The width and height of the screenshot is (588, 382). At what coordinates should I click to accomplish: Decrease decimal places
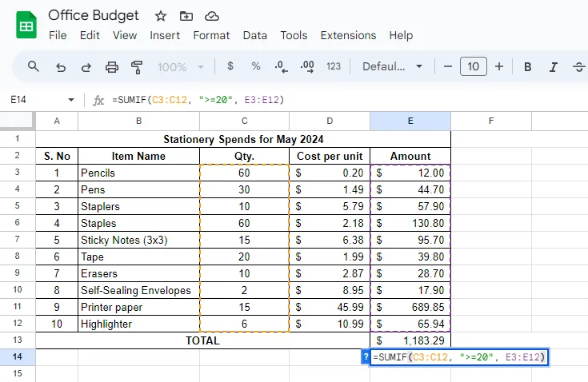click(x=281, y=66)
